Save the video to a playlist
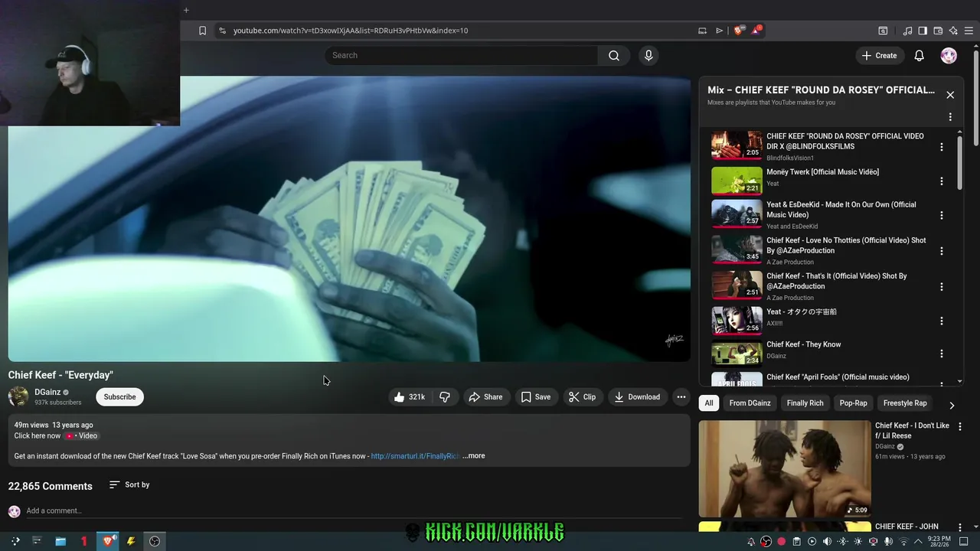 pos(536,397)
